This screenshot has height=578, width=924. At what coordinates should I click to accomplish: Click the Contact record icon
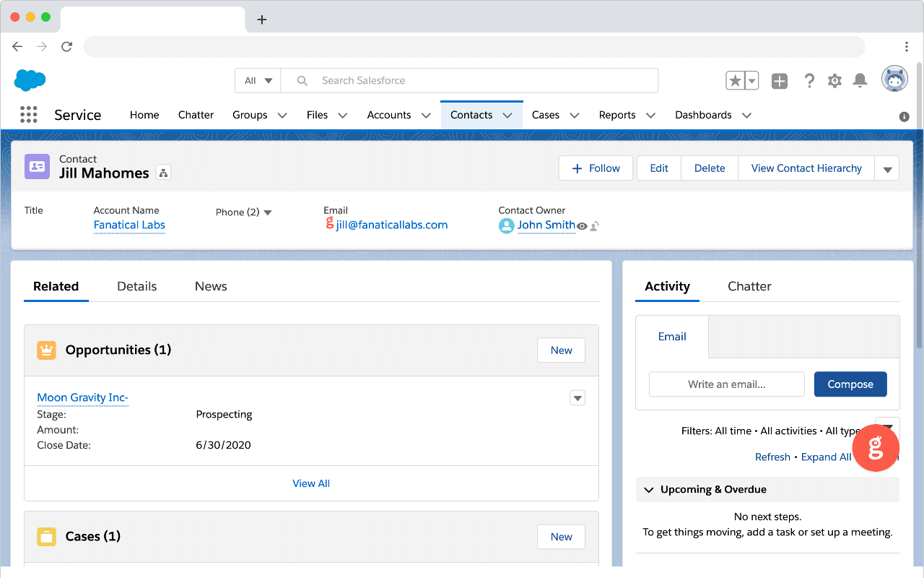pyautogui.click(x=37, y=166)
